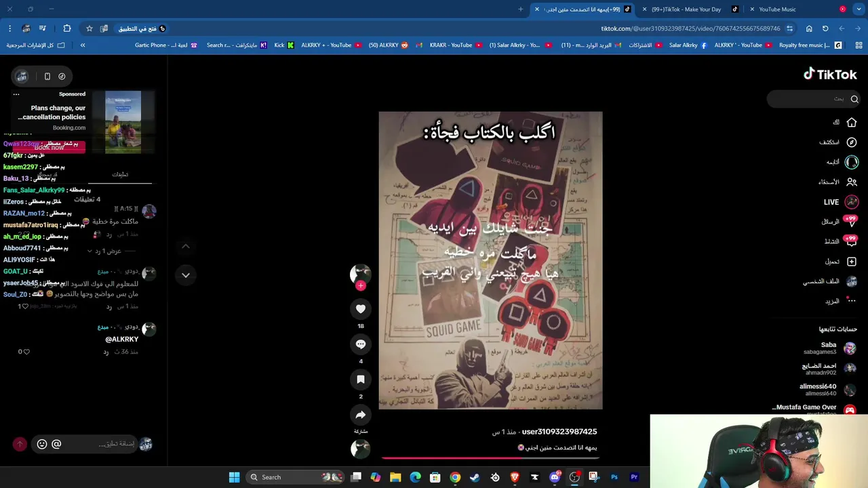Open browser extensions puzzle icon

click(x=67, y=28)
